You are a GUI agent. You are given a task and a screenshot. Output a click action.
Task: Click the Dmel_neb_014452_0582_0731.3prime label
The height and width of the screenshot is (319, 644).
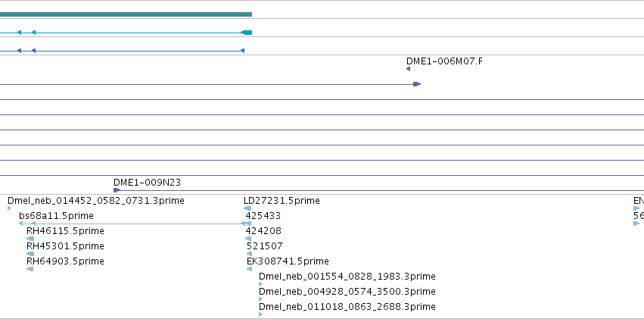click(95, 201)
